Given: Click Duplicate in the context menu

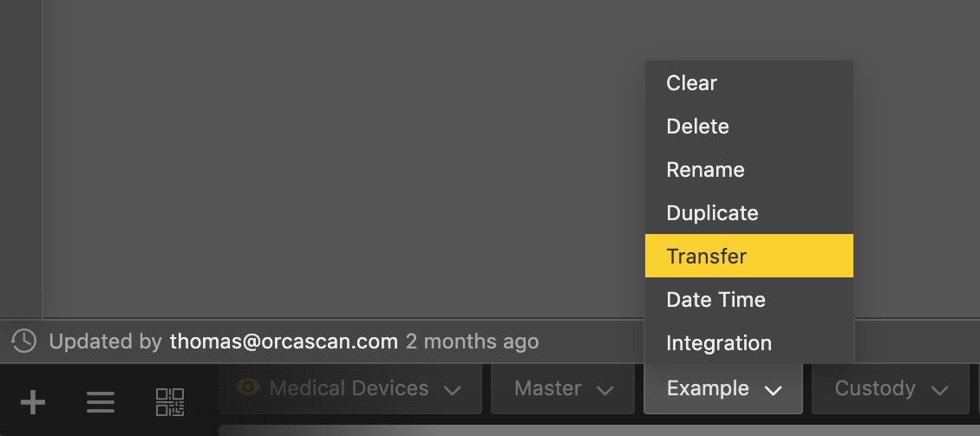Looking at the screenshot, I should [x=712, y=213].
